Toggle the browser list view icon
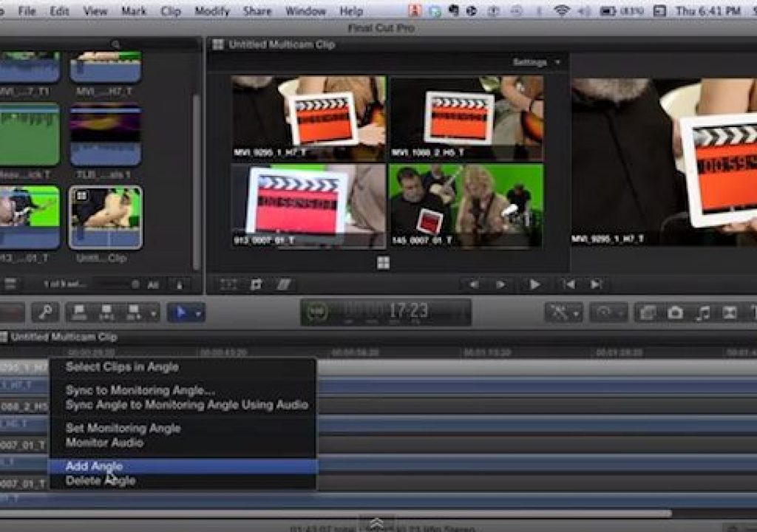 point(10,284)
